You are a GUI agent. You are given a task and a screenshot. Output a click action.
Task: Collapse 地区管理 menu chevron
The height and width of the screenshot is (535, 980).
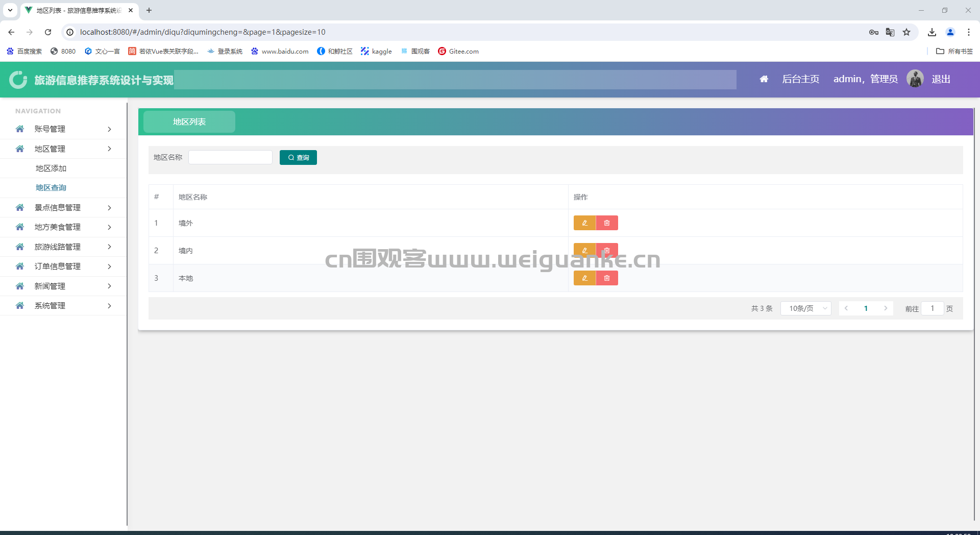click(x=109, y=149)
